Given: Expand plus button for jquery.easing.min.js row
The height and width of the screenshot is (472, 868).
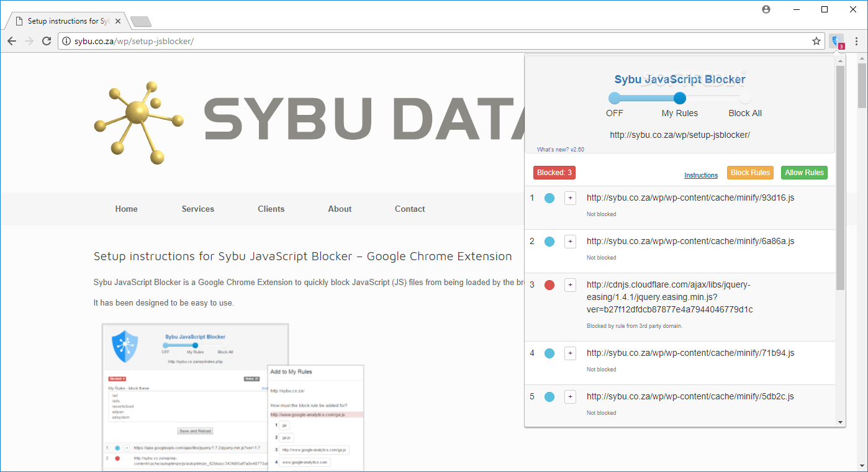Looking at the screenshot, I should (x=570, y=285).
